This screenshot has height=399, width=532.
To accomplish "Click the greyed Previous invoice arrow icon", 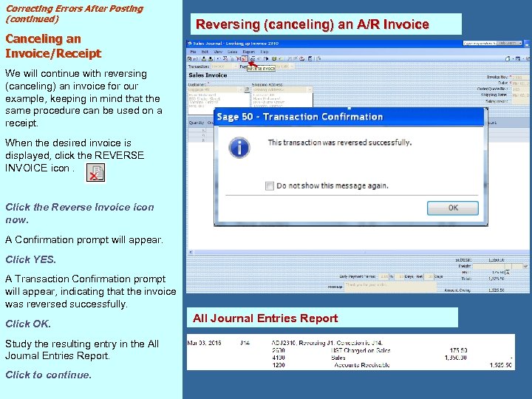I will (259, 58).
